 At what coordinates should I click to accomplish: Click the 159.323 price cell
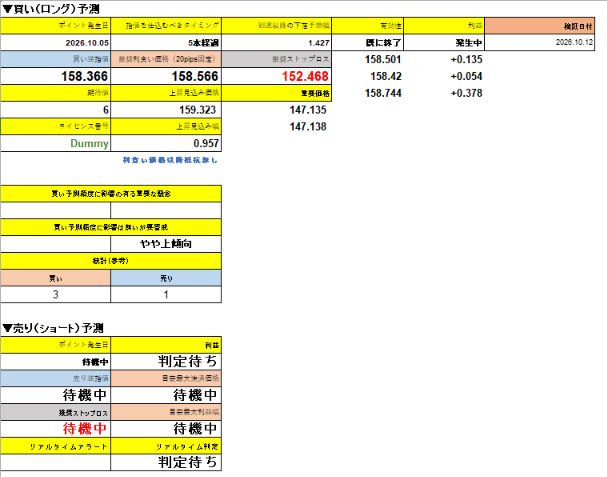tap(166, 110)
